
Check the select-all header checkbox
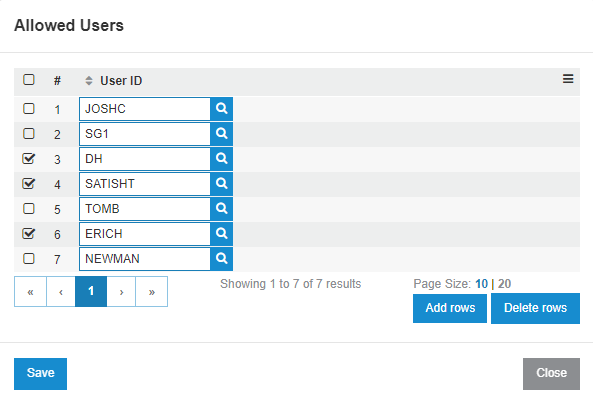(x=29, y=79)
